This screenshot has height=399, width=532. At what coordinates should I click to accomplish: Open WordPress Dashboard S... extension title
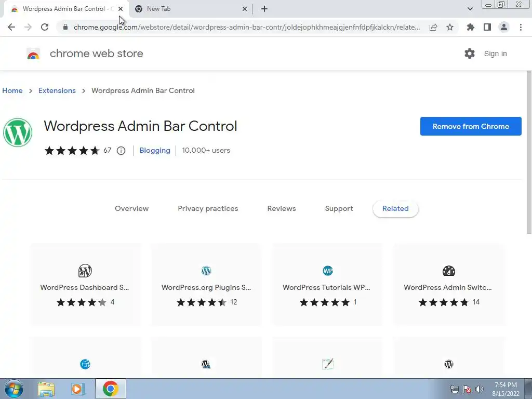click(x=85, y=287)
